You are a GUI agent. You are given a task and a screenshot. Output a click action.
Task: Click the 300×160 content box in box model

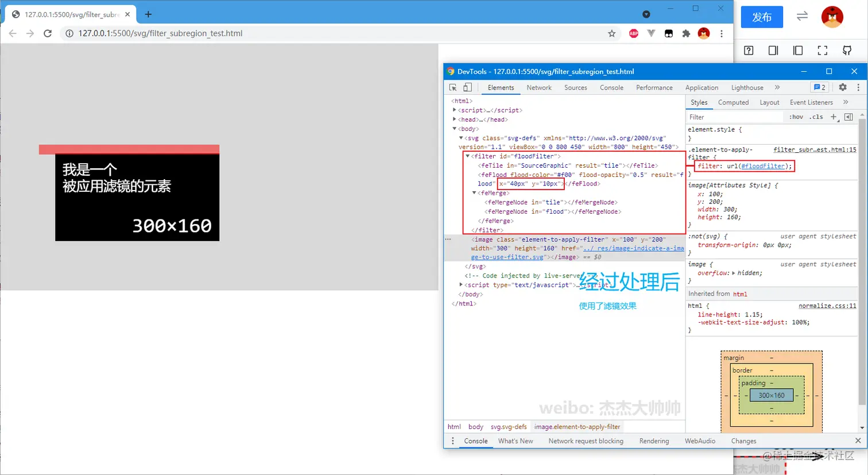pos(771,395)
